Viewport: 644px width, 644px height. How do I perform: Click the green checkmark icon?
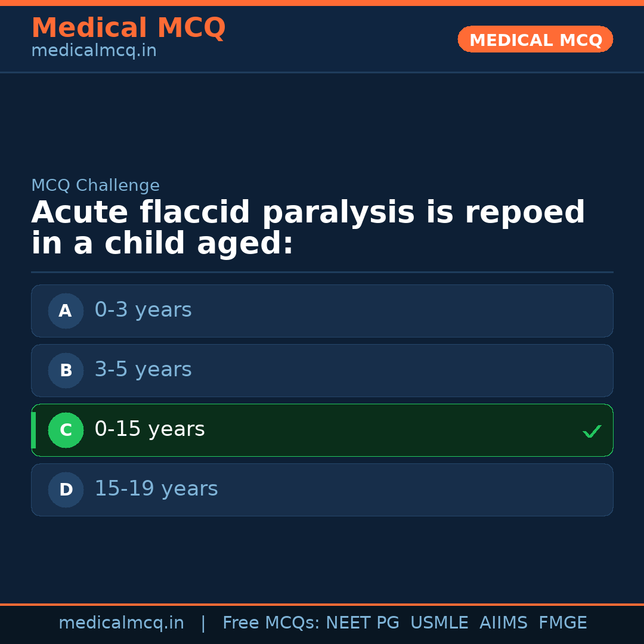592,431
